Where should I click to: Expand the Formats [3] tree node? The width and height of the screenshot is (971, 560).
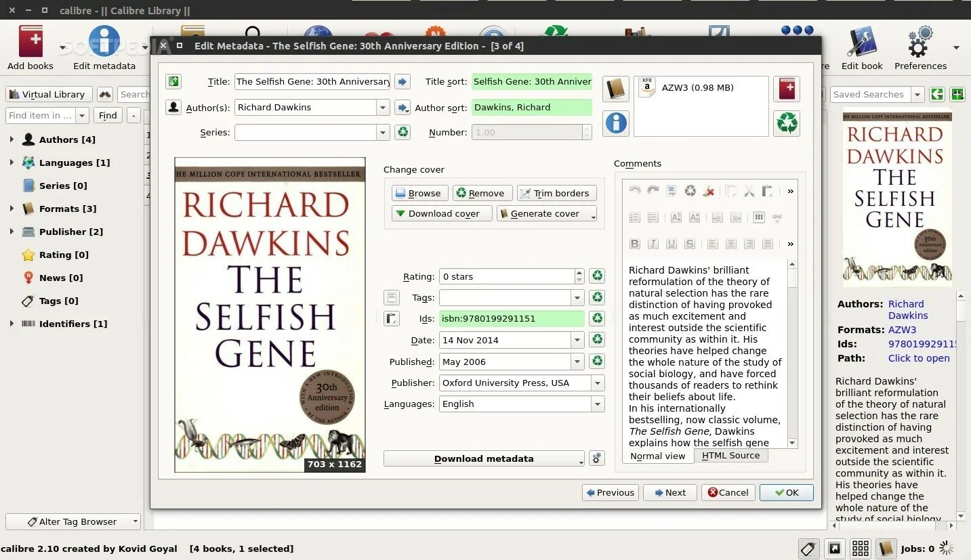coord(12,209)
